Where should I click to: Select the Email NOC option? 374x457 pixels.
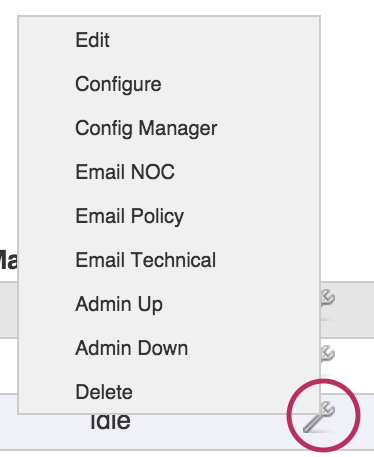pos(125,172)
